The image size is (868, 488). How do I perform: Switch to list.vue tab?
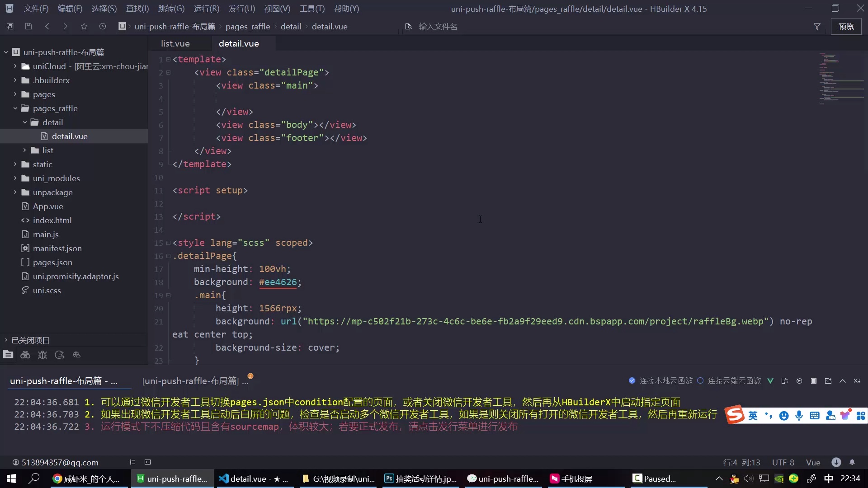coord(175,43)
